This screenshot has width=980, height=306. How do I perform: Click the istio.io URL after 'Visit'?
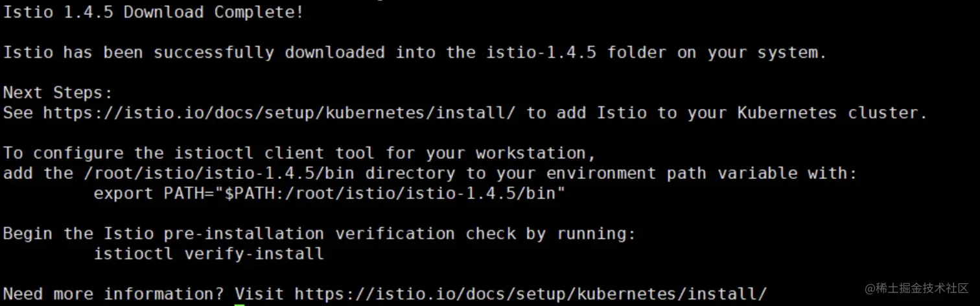pyautogui.click(x=530, y=294)
